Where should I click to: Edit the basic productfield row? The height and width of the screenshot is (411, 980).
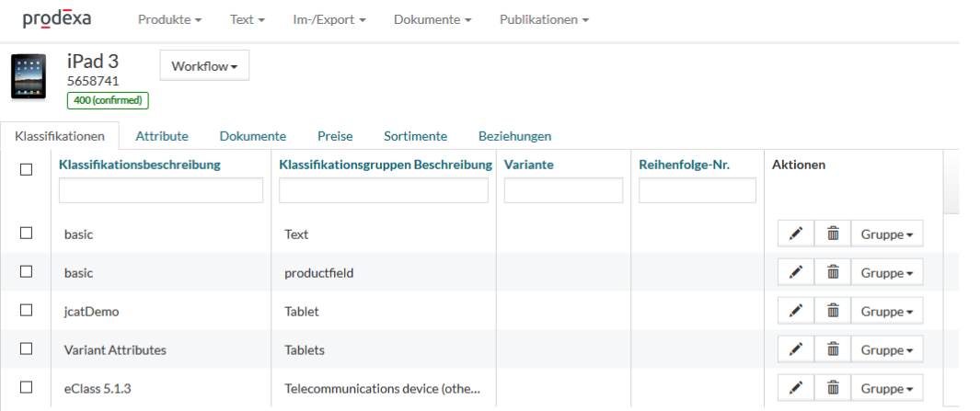(796, 273)
